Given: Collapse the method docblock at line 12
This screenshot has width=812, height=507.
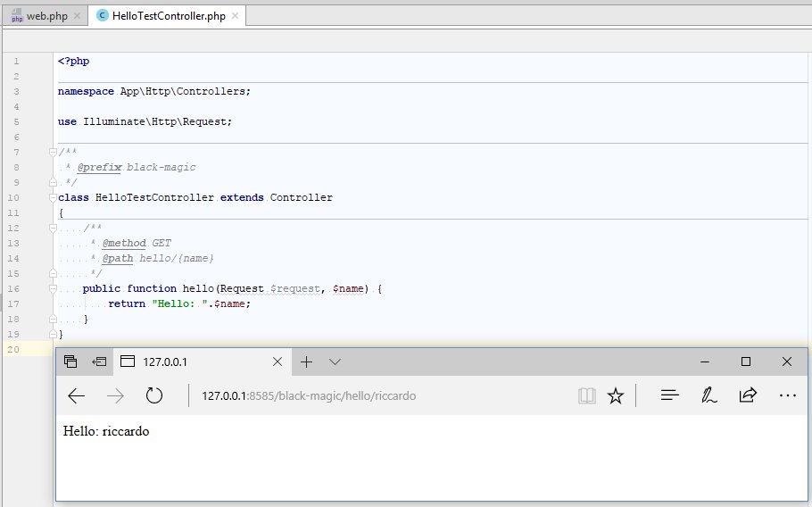Looking at the screenshot, I should pyautogui.click(x=53, y=228).
